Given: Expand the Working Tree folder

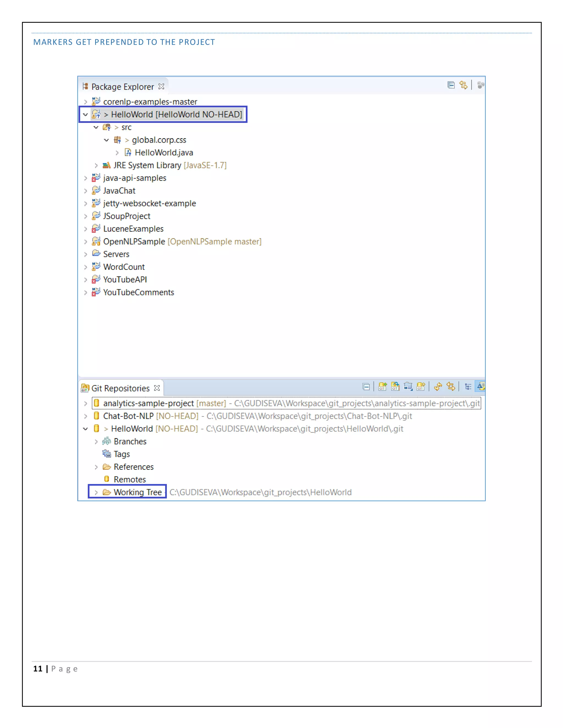Looking at the screenshot, I should (96, 492).
